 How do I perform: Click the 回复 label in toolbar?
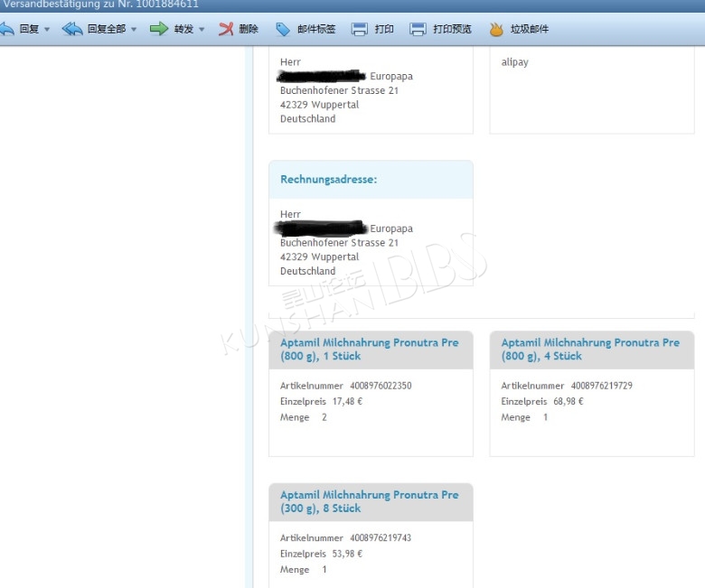[29, 29]
